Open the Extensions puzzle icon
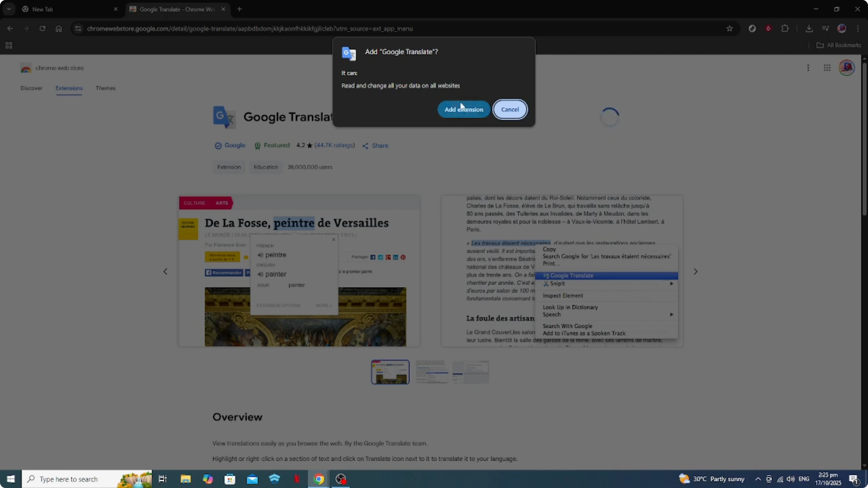Screen dimensions: 868x488 coord(785,29)
